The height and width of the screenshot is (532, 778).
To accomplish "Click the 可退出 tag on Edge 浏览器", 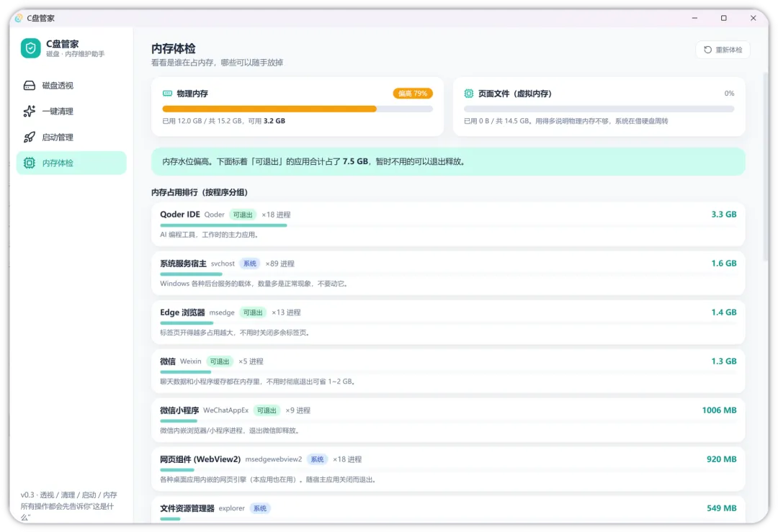I will point(253,312).
